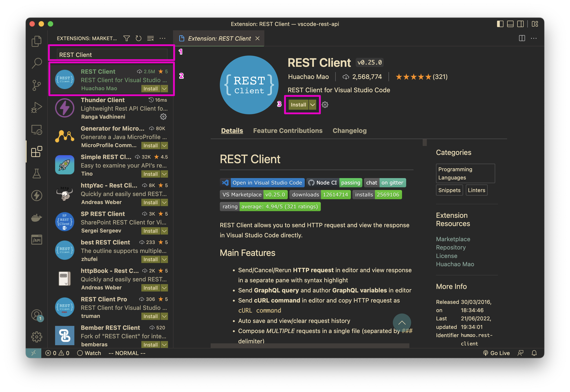Expand Install dropdown for httpBook
The image size is (570, 392).
click(x=164, y=288)
